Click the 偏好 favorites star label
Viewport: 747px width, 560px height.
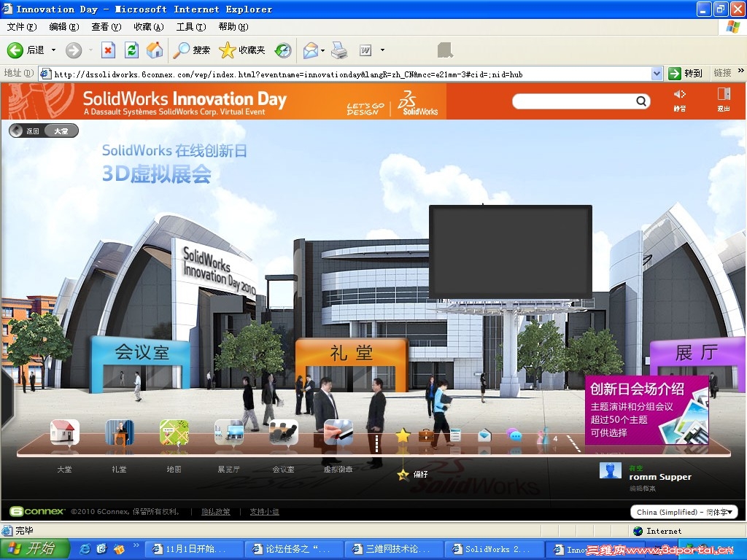coord(413,474)
